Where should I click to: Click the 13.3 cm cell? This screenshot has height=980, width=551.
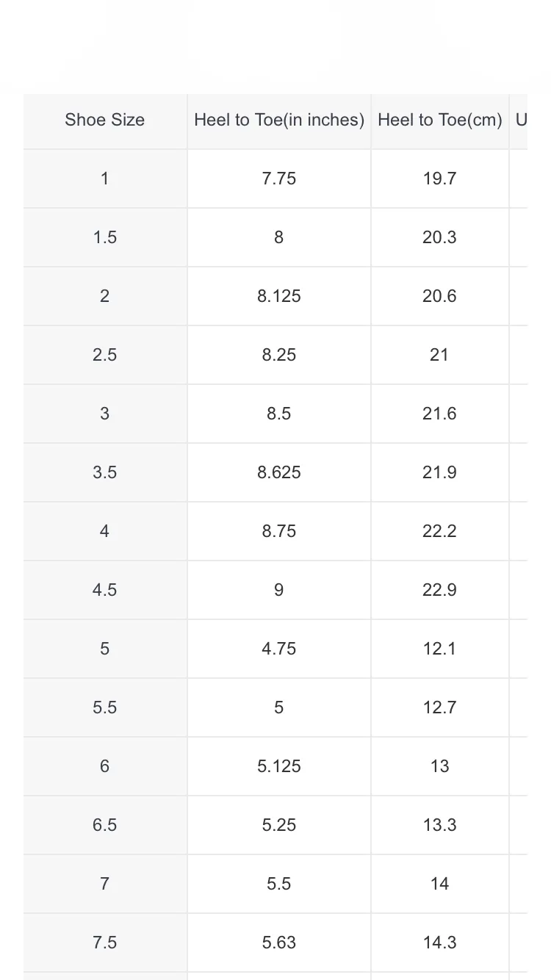click(440, 825)
